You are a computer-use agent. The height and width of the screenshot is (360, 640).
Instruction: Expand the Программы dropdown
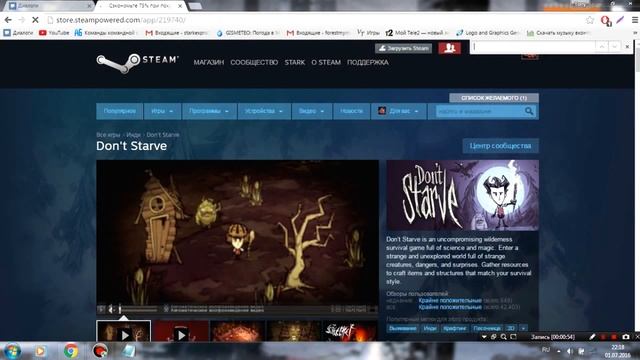click(209, 111)
